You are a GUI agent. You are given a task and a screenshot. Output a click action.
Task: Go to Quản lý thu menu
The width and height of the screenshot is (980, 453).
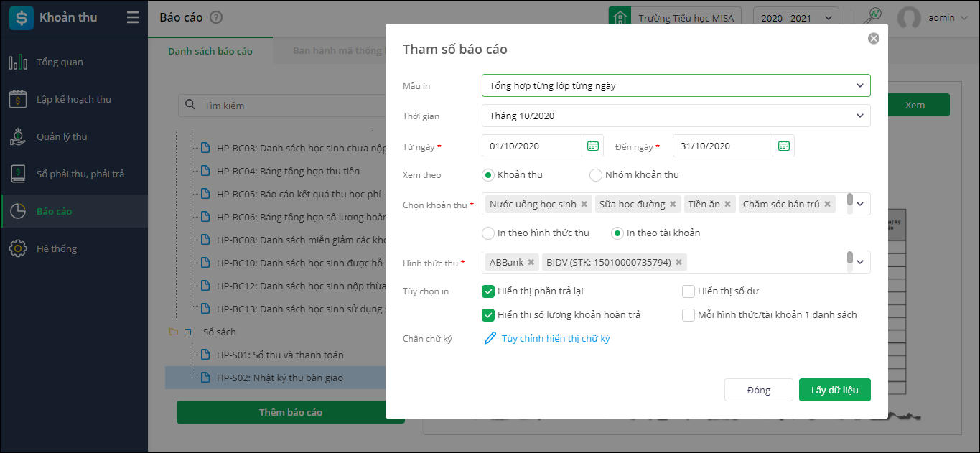pyautogui.click(x=62, y=137)
